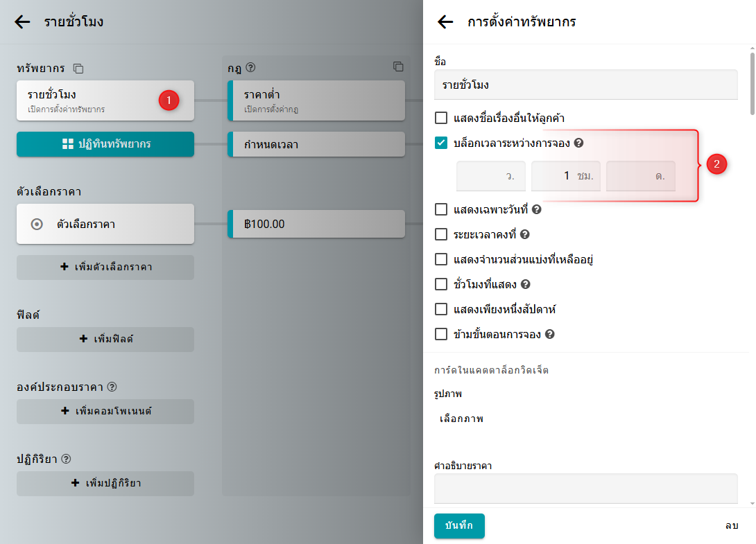Click copy icon next to ทรัพยากร heading
The image size is (756, 544).
(78, 69)
